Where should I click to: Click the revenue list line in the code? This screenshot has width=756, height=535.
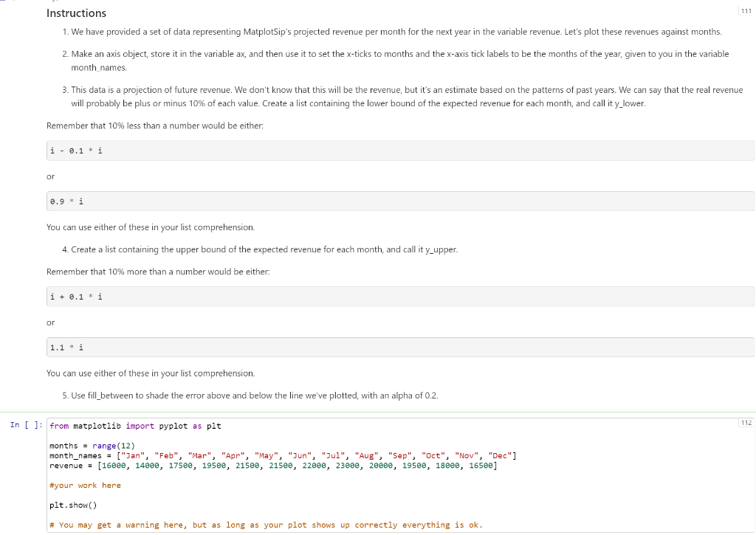[273, 465]
